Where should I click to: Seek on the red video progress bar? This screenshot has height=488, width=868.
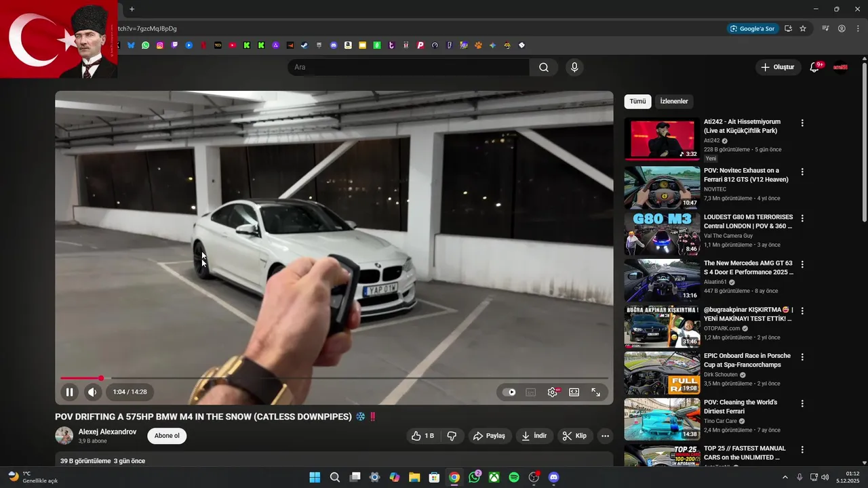click(334, 378)
